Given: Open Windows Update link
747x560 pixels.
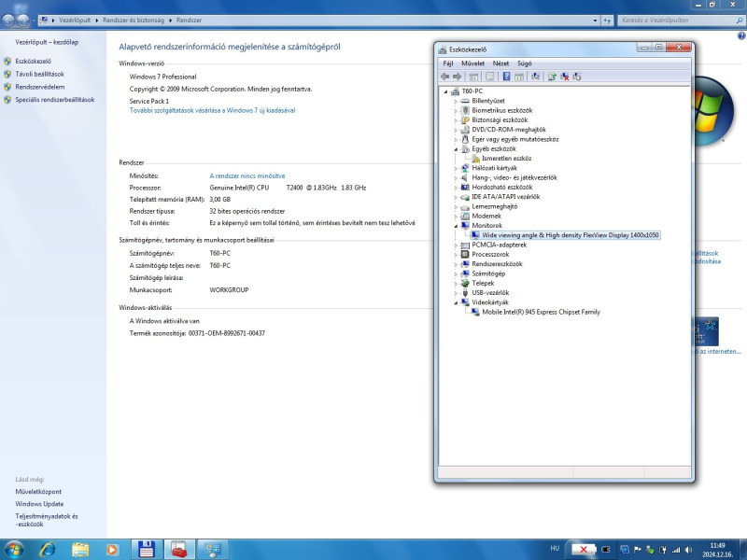Looking at the screenshot, I should (39, 504).
